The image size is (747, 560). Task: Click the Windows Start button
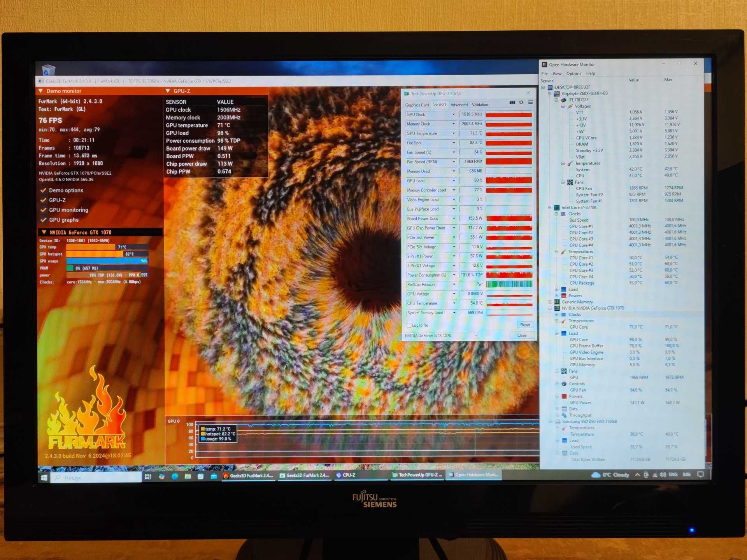44,477
